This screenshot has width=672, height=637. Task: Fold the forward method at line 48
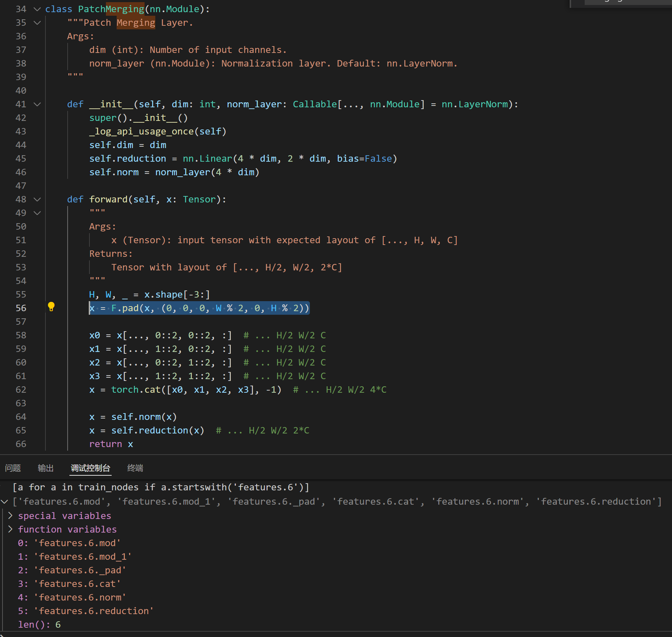point(37,200)
